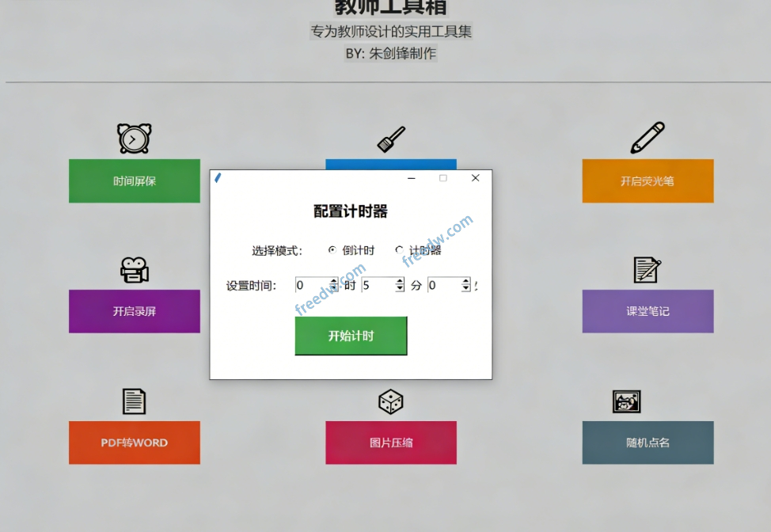The width and height of the screenshot is (771, 532).
Task: Select the pencil highlighter icon
Action: coord(647,136)
